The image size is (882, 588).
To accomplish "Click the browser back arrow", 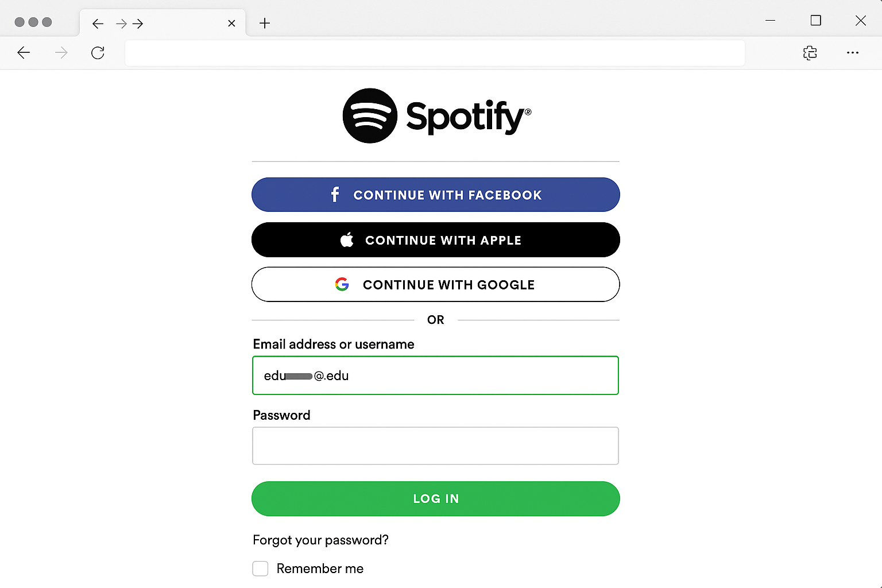I will pos(24,52).
